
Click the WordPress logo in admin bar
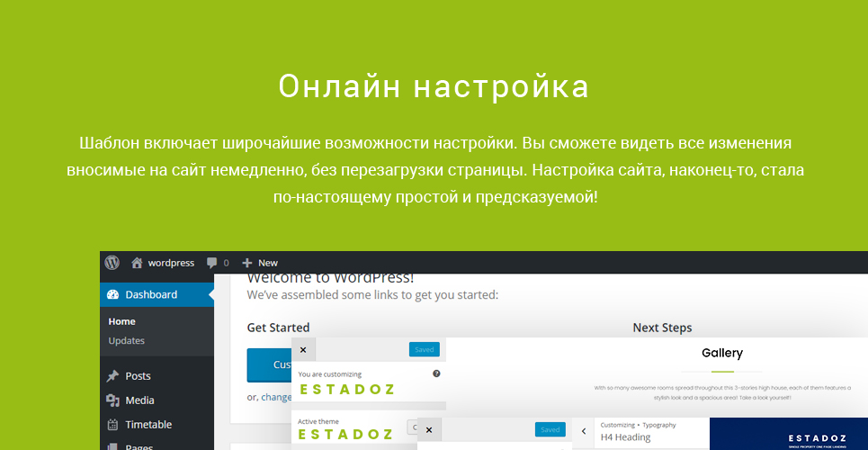tap(112, 262)
